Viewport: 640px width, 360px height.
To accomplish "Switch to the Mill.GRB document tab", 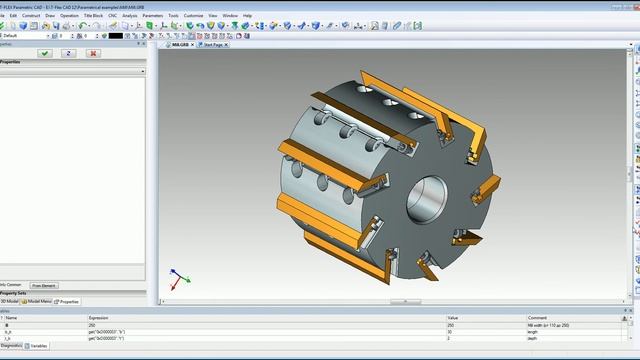I will pos(180,44).
